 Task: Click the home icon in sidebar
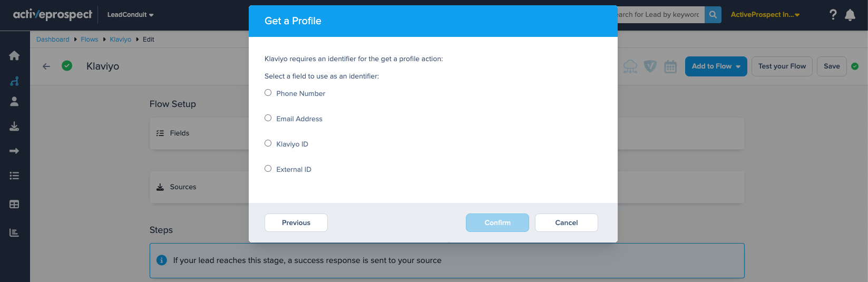click(x=14, y=56)
